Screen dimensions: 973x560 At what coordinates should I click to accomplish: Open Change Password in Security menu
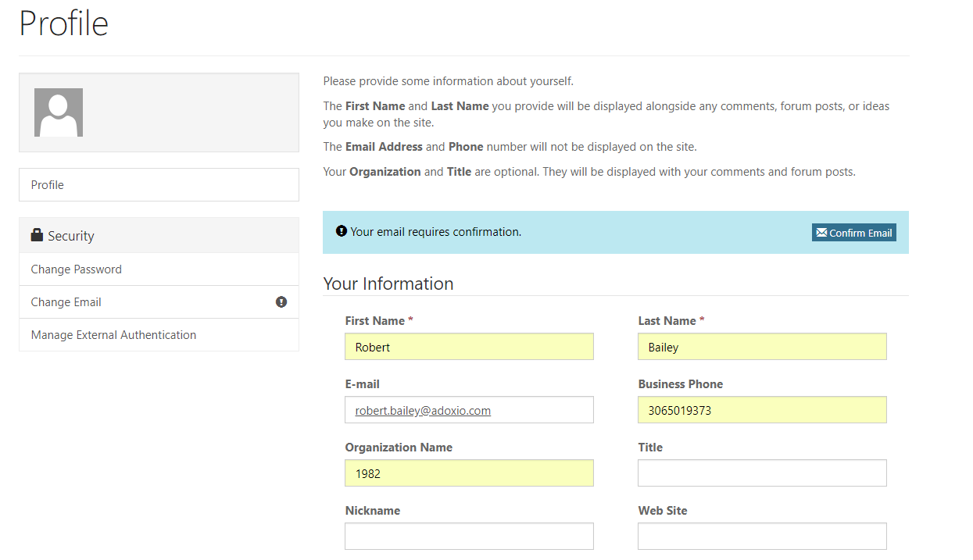(77, 269)
